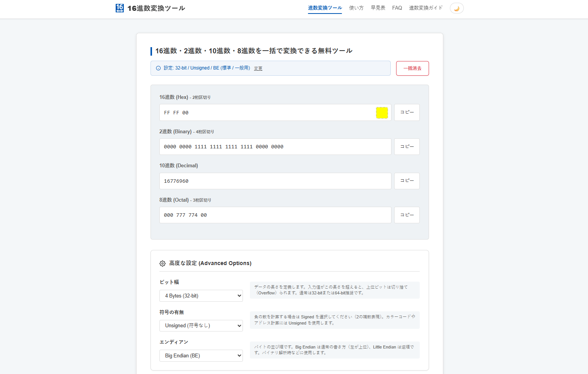The width and height of the screenshot is (588, 374).
Task: Click the 変更 link in the settings bar
Action: 258,68
